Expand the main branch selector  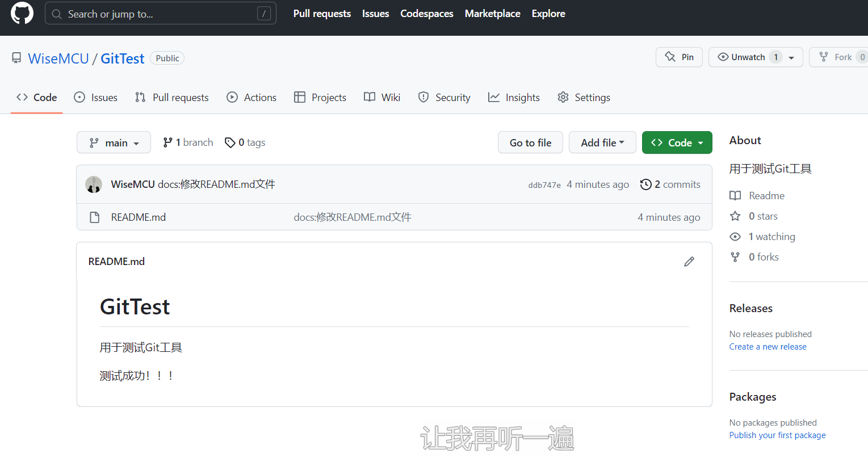(x=114, y=142)
